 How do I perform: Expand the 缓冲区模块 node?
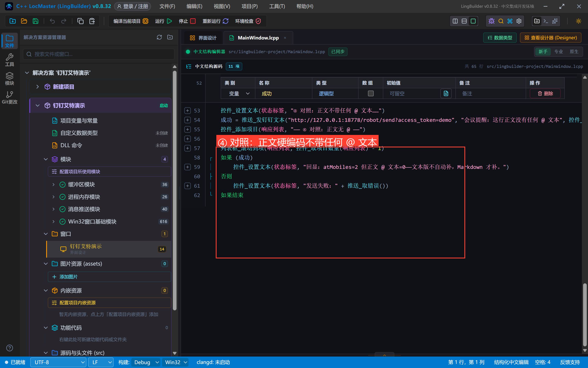pyautogui.click(x=54, y=184)
